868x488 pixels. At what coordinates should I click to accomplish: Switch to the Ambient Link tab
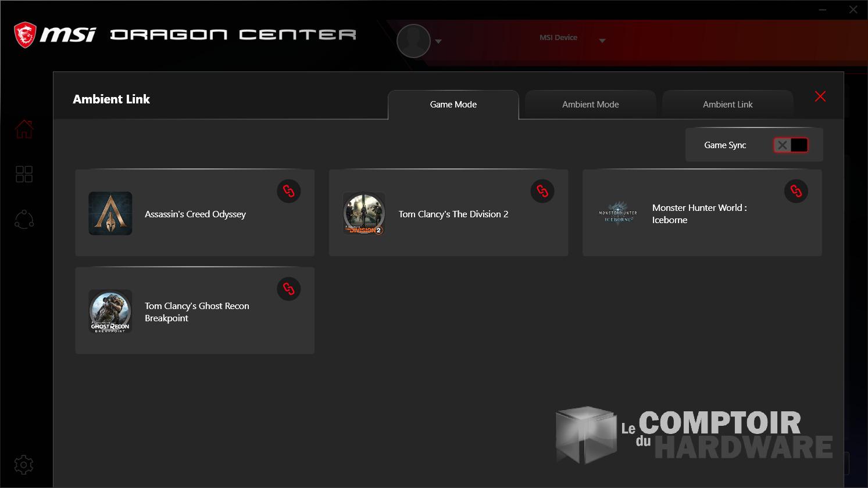[x=727, y=105]
